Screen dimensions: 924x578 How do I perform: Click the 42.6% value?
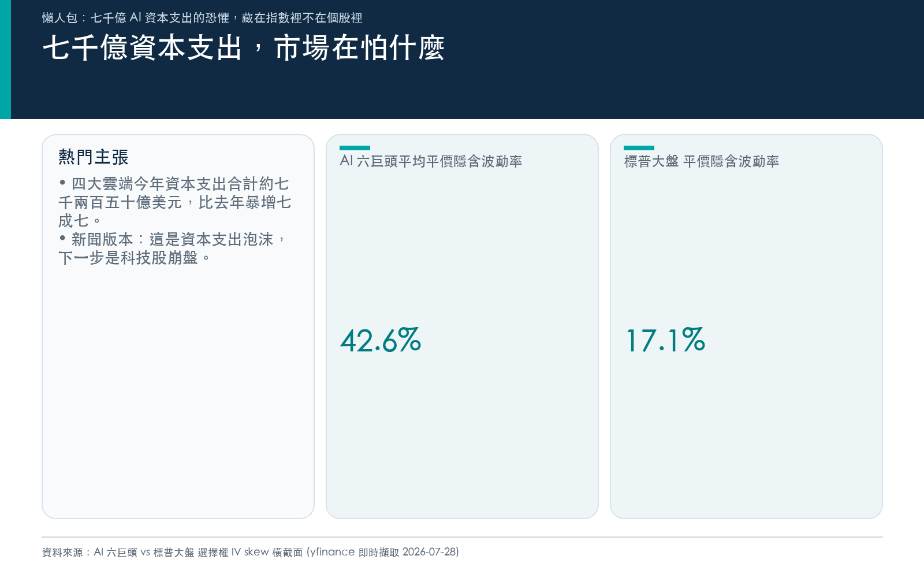(x=381, y=340)
